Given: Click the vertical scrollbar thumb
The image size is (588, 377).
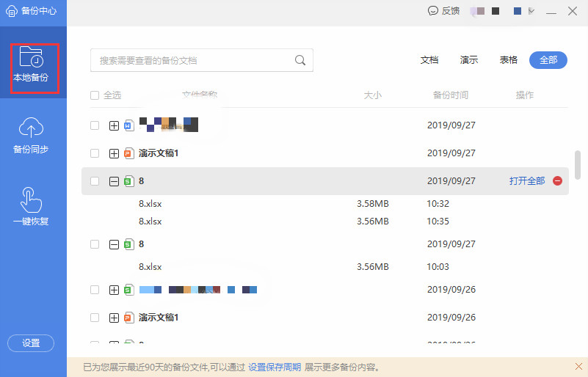Looking at the screenshot, I should coord(578,164).
